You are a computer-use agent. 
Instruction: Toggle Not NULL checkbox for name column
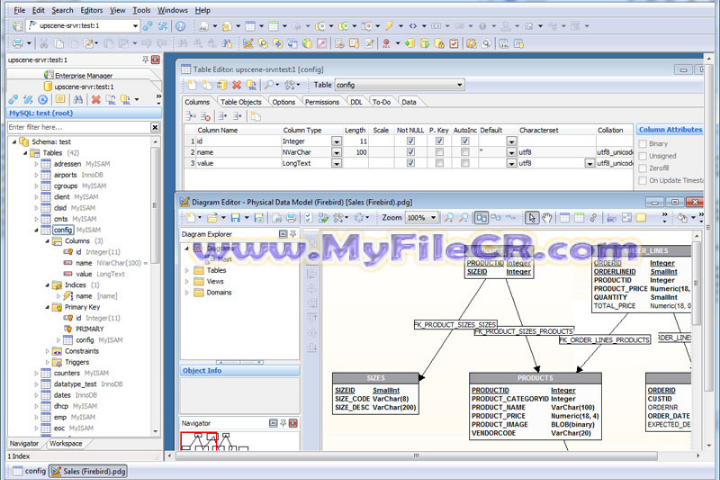[411, 152]
